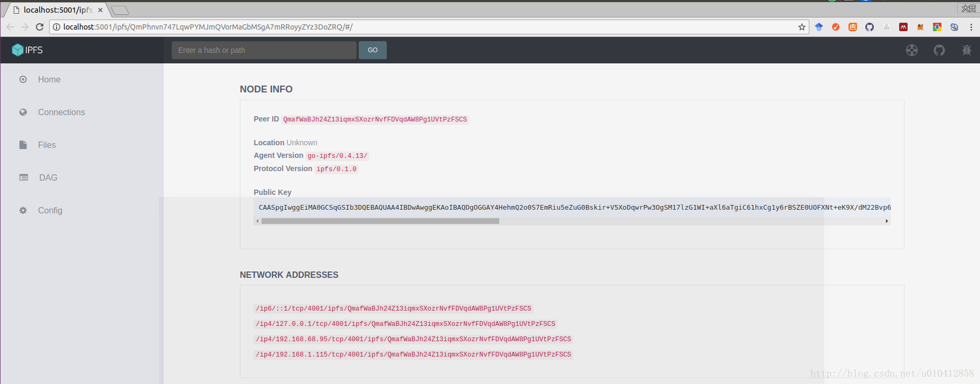
Task: Click the GO button
Action: coord(372,50)
